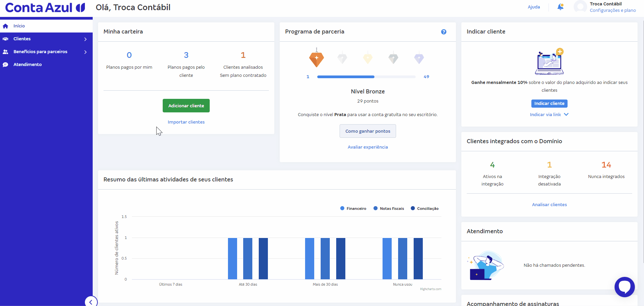Open Configurações e plano link
Screen dimensions: 644x306
coord(613,10)
